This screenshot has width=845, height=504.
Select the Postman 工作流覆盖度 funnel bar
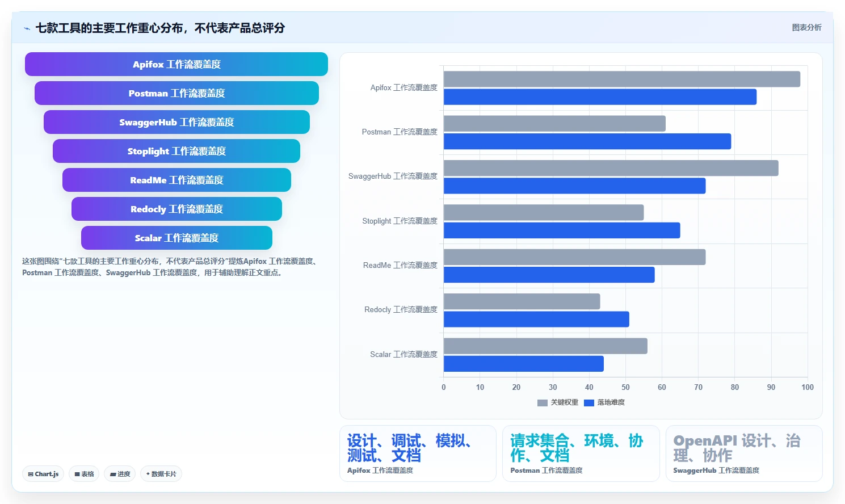tap(176, 93)
